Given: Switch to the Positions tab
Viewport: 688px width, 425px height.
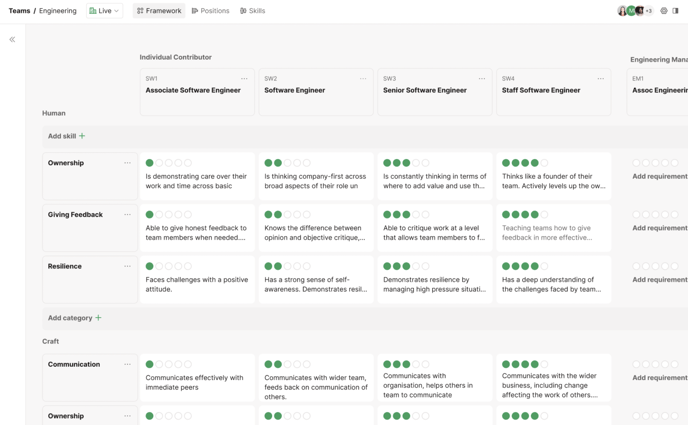Looking at the screenshot, I should [x=210, y=11].
